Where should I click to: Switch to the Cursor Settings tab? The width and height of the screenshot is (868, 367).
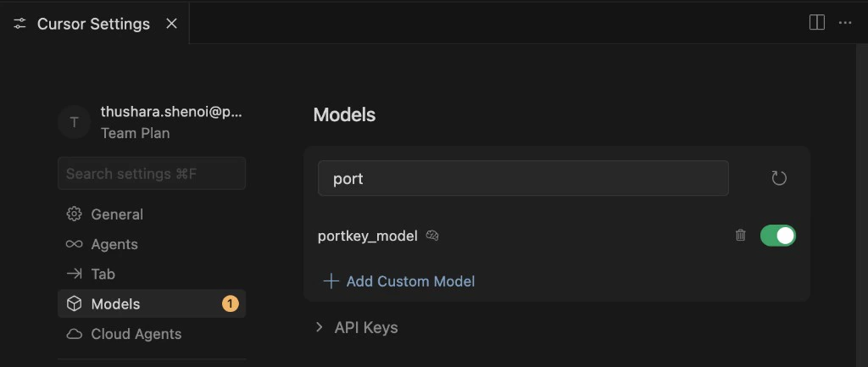tap(93, 24)
